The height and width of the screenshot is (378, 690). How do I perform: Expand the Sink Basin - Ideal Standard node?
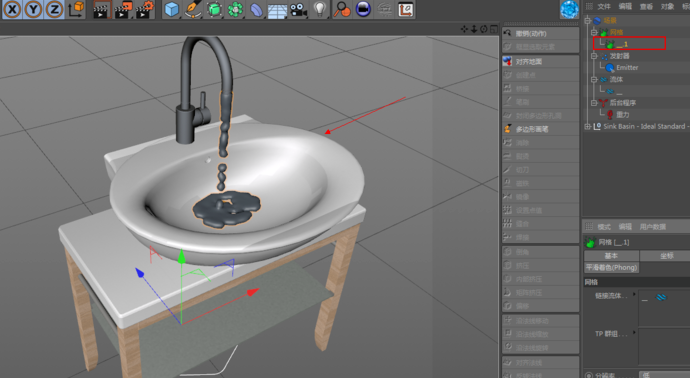click(x=587, y=126)
